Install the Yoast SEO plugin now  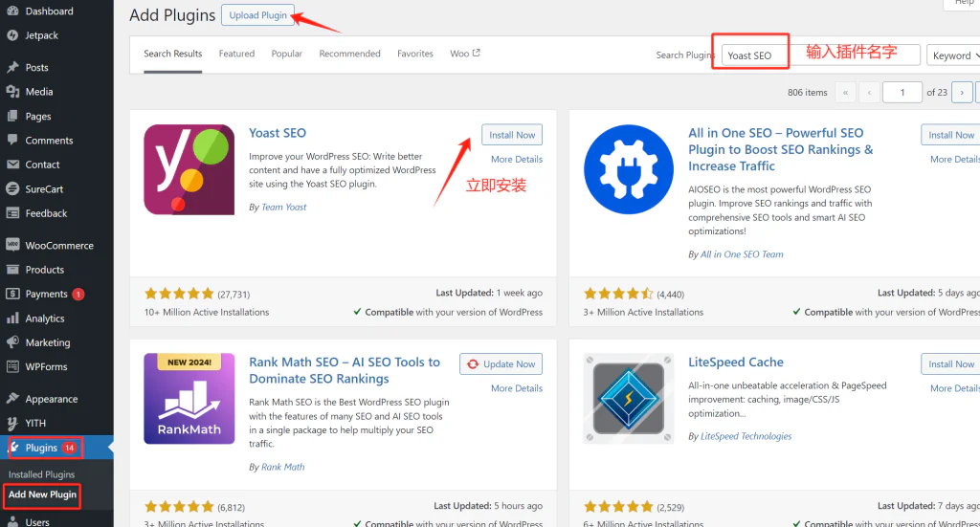[512, 135]
